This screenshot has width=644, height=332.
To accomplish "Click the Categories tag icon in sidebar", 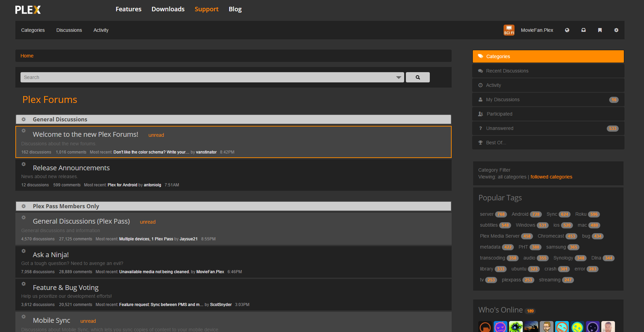I will tap(480, 56).
